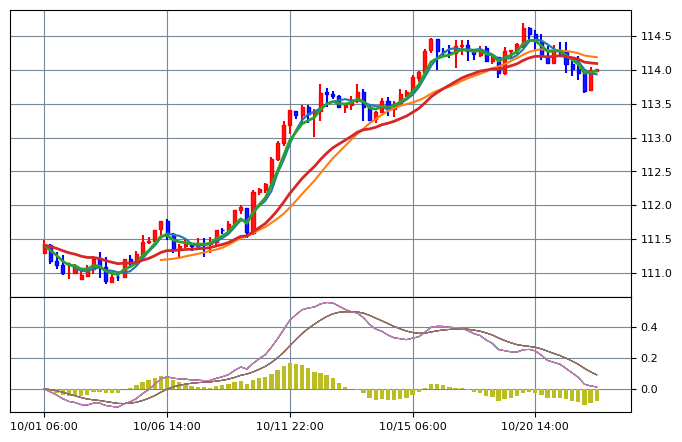This screenshot has height=442, width=682.
Task: Click the left starting point of the orange average line
Action: tap(161, 260)
